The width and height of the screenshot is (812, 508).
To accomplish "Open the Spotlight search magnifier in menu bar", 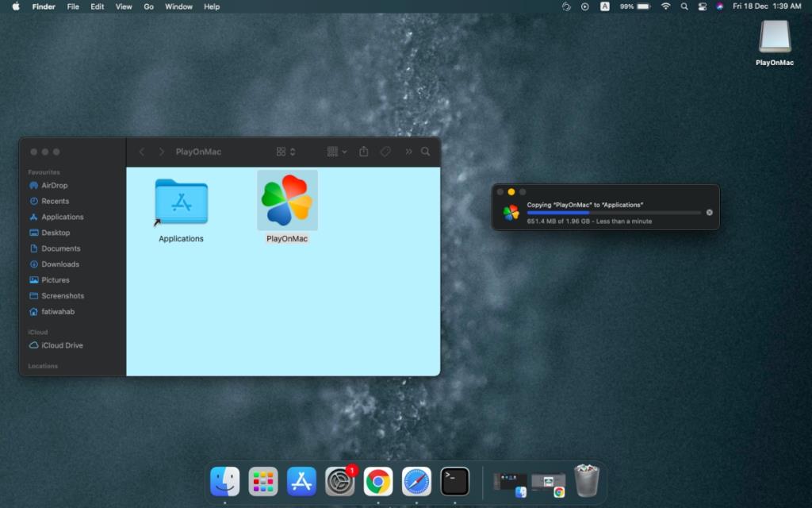I will 684,6.
